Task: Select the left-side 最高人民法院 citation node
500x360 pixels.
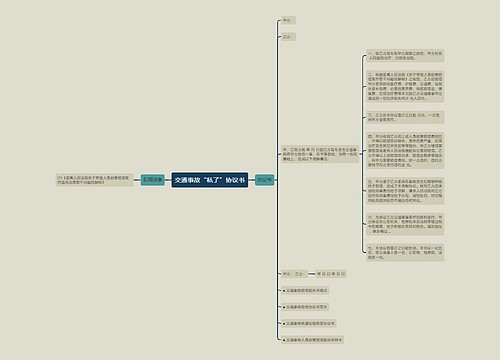Action: click(95, 180)
